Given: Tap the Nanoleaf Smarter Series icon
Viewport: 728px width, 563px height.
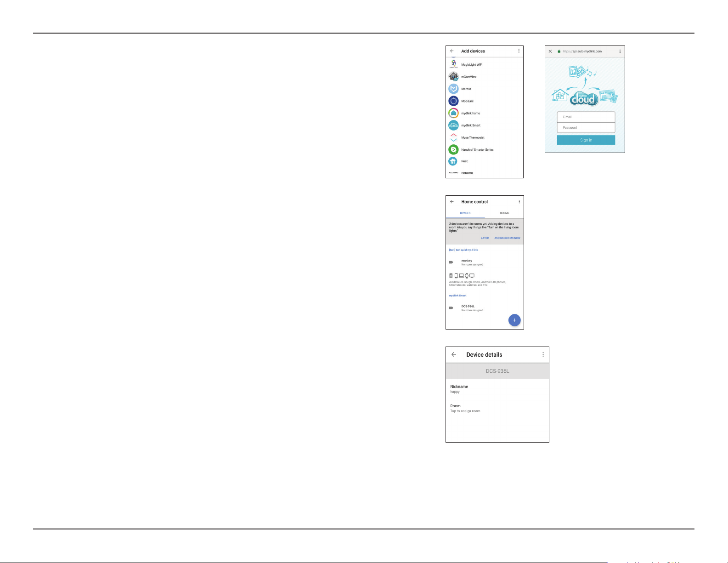Looking at the screenshot, I should tap(453, 149).
